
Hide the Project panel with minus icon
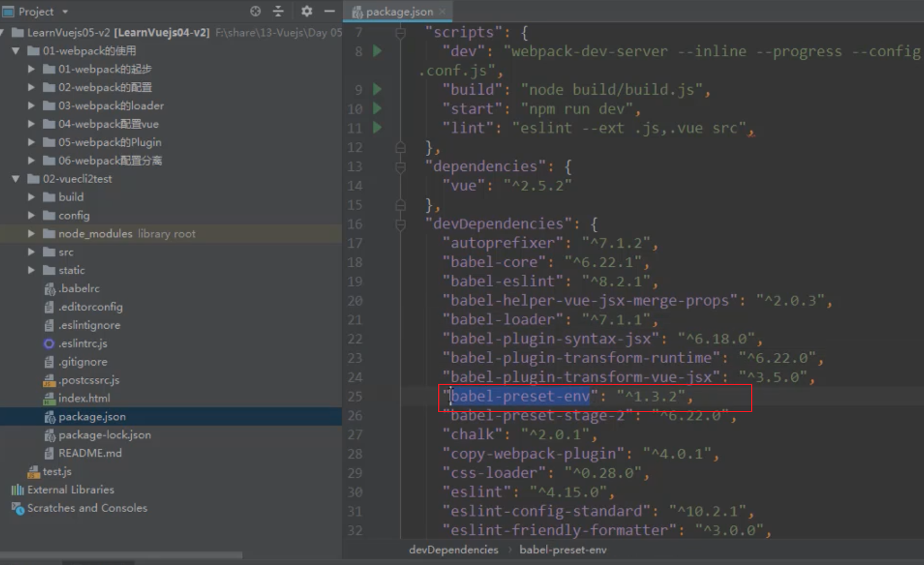329,11
